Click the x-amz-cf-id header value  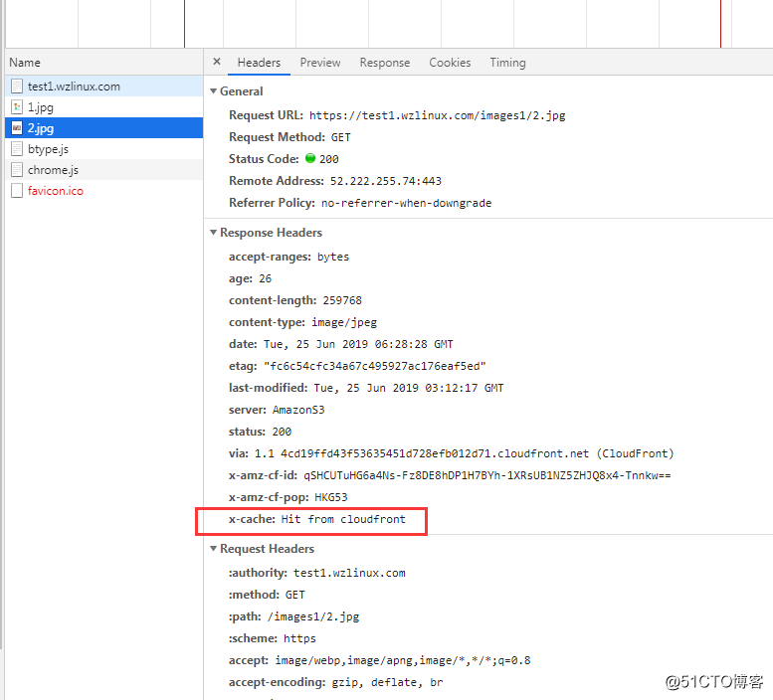pos(487,475)
